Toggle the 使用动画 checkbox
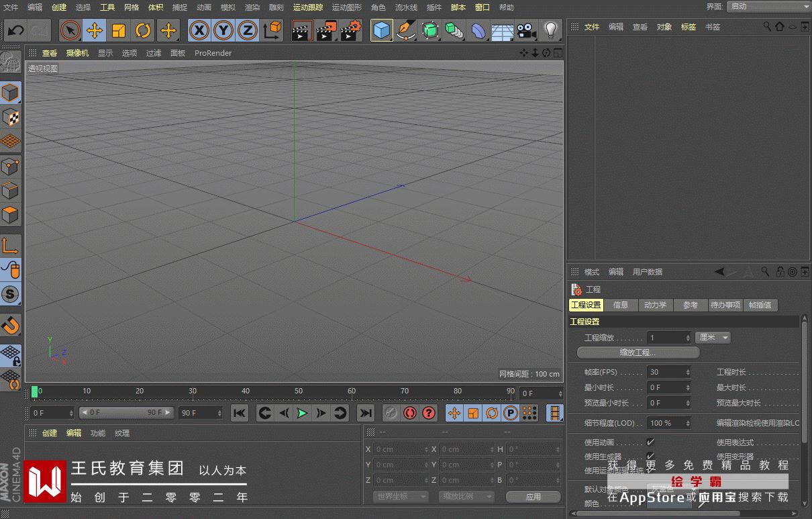The image size is (812, 519). click(650, 442)
